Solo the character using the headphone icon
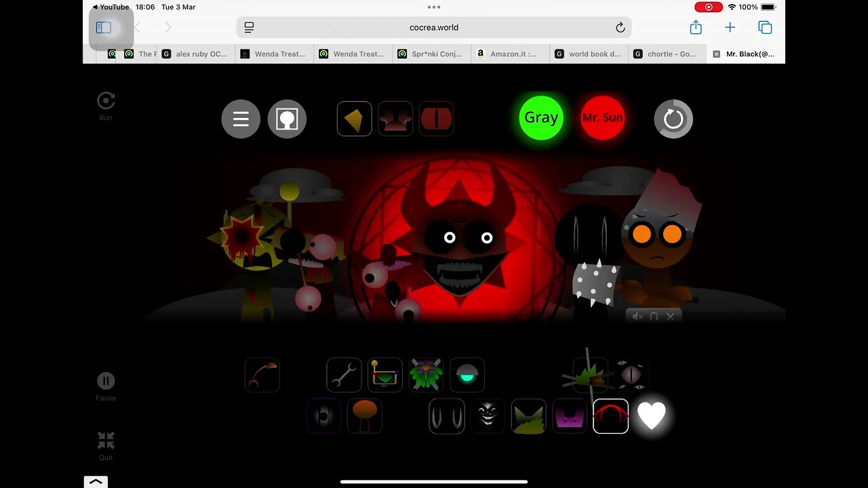Image resolution: width=868 pixels, height=488 pixels. point(654,317)
